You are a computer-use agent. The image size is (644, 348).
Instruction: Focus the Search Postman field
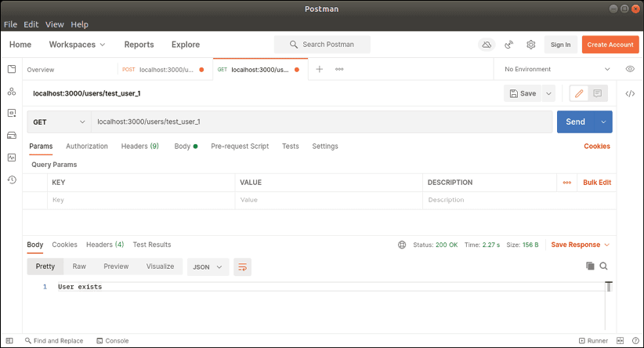(x=322, y=45)
